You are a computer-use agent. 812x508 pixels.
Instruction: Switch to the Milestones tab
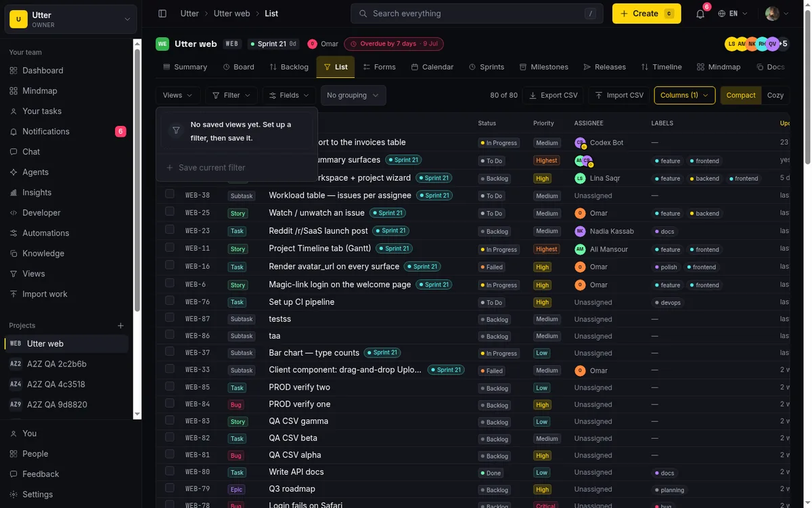[x=544, y=67]
